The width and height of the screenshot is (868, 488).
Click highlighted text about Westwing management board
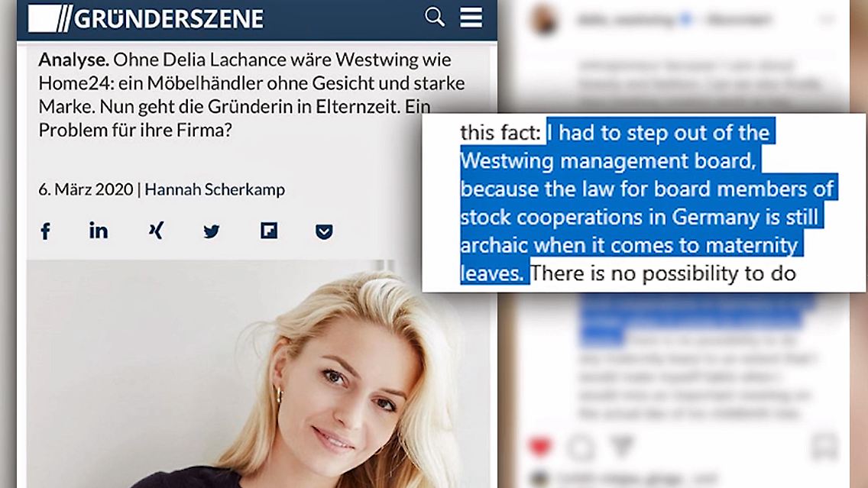(646, 202)
